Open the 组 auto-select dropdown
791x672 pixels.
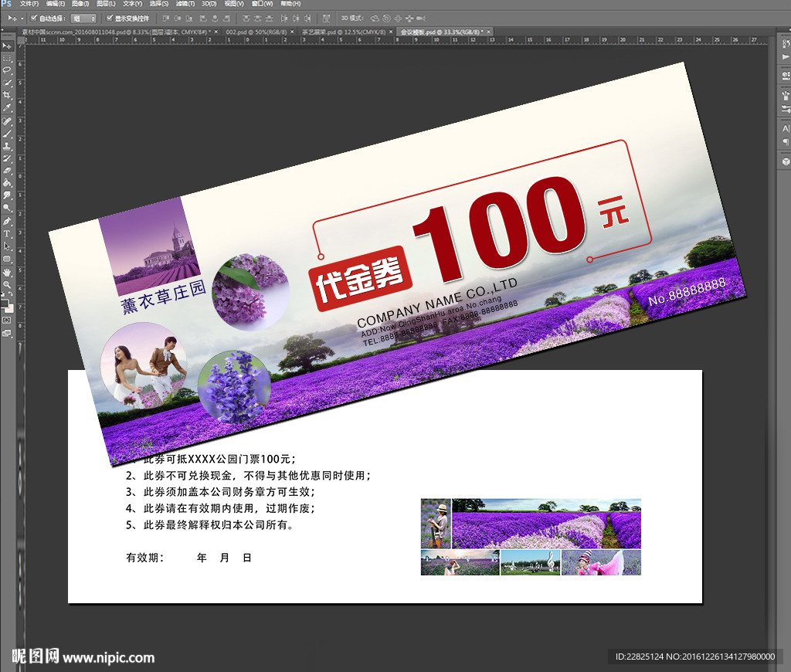(84, 18)
